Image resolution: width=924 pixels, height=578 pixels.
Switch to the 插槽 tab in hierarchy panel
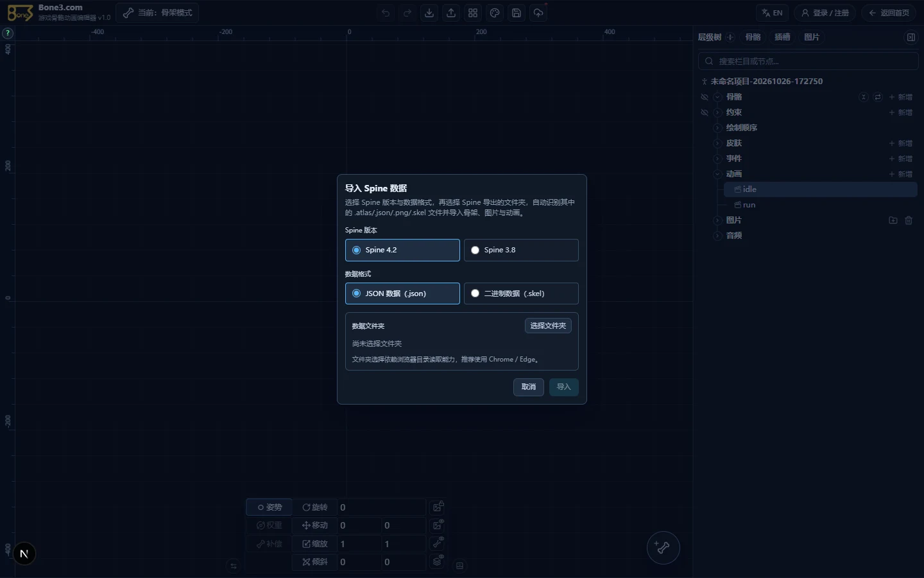pyautogui.click(x=782, y=37)
